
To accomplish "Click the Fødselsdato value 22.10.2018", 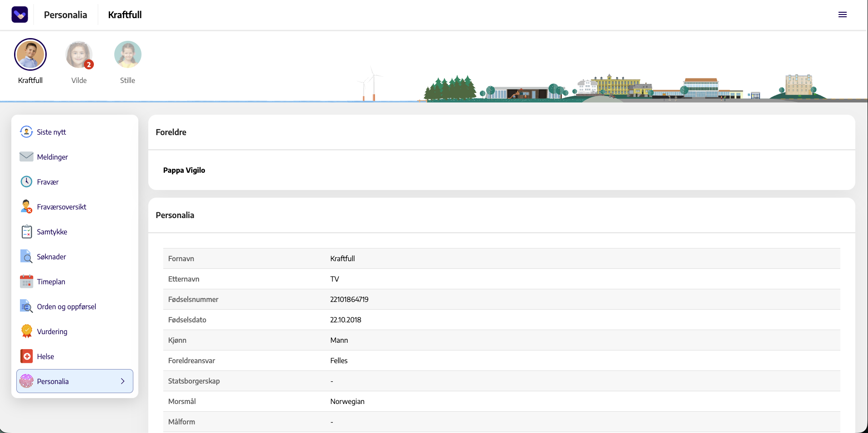I will [346, 320].
